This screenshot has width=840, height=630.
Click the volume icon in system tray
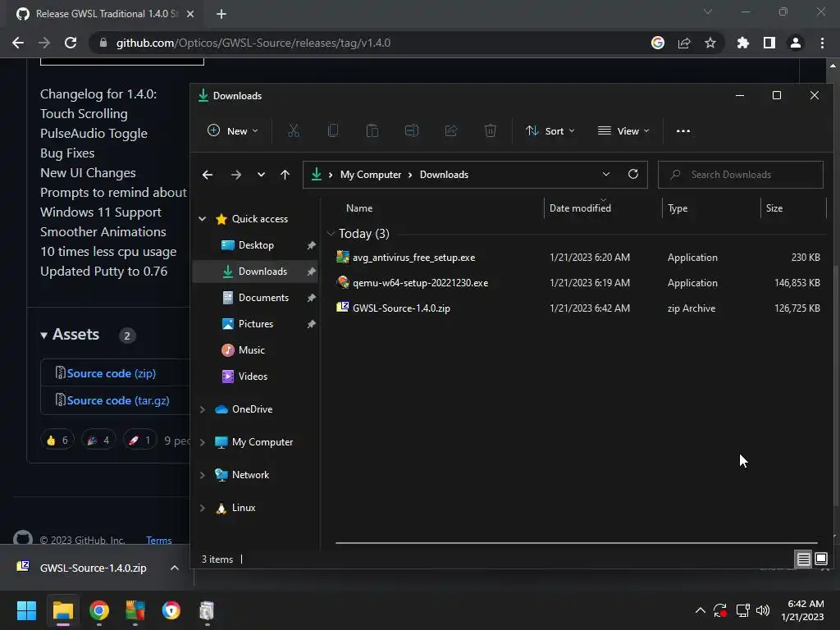click(x=763, y=610)
